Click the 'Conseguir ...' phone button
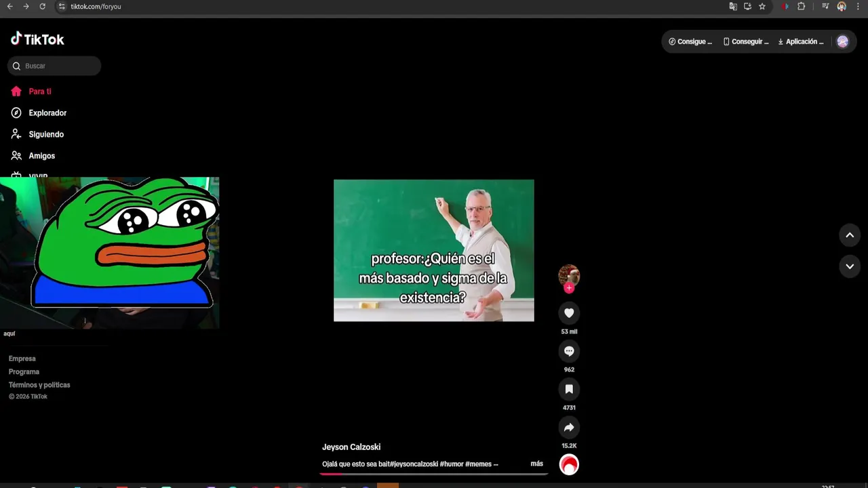This screenshot has width=868, height=488. pyautogui.click(x=746, y=41)
